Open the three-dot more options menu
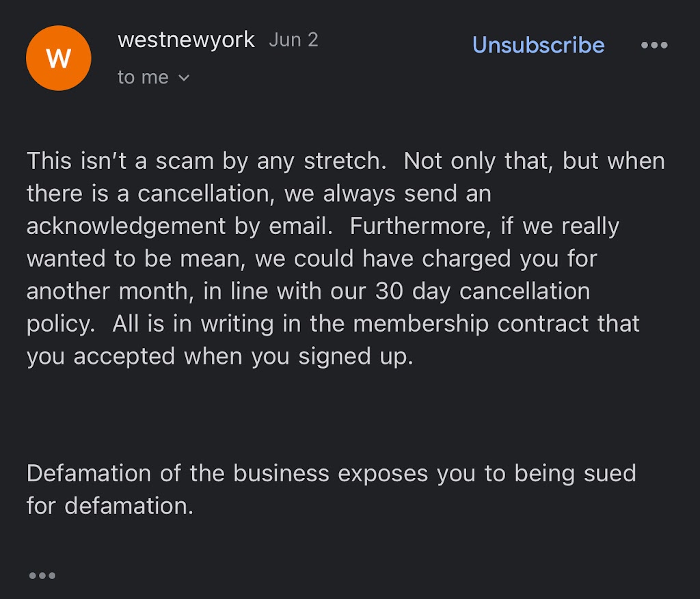This screenshot has height=599, width=700. click(x=654, y=45)
